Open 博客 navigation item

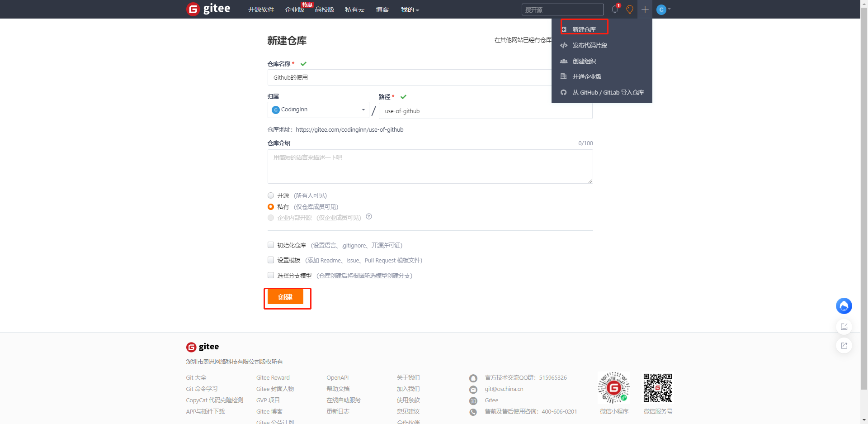coord(382,10)
